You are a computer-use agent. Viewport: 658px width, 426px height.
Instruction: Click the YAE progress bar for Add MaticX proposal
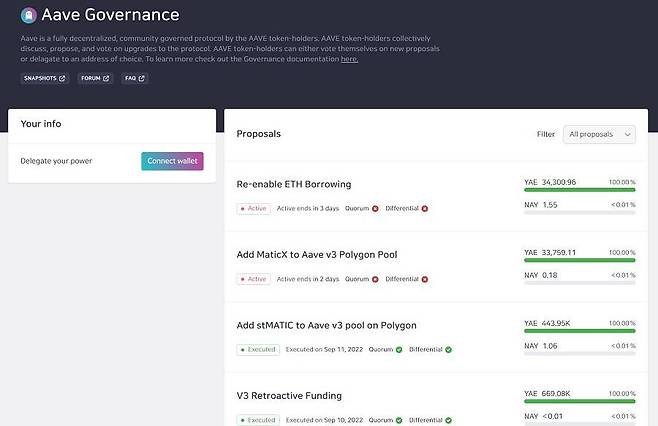pos(580,260)
